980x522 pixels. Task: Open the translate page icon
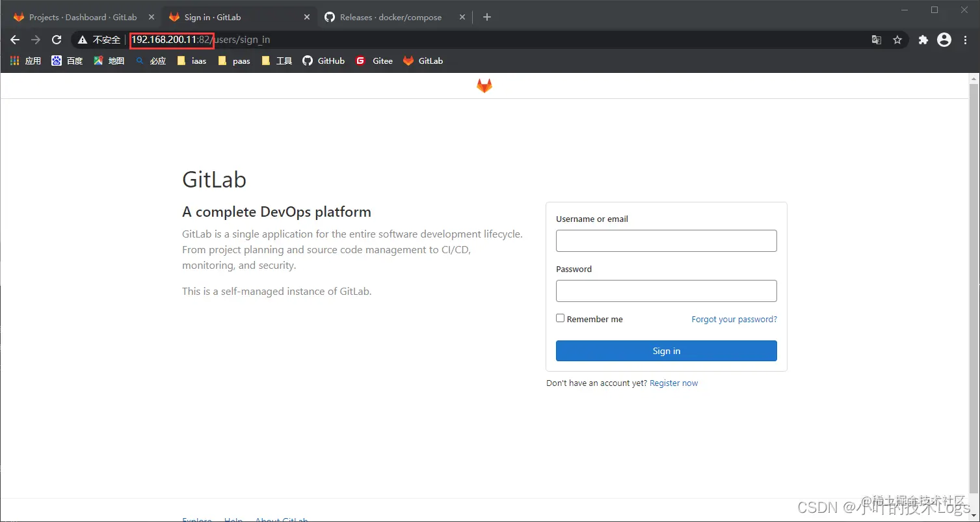click(x=877, y=40)
